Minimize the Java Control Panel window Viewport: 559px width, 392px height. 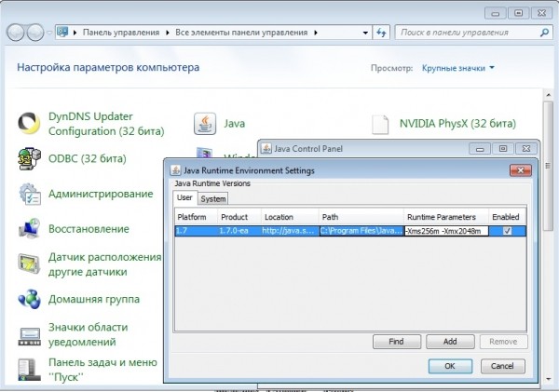(x=480, y=149)
